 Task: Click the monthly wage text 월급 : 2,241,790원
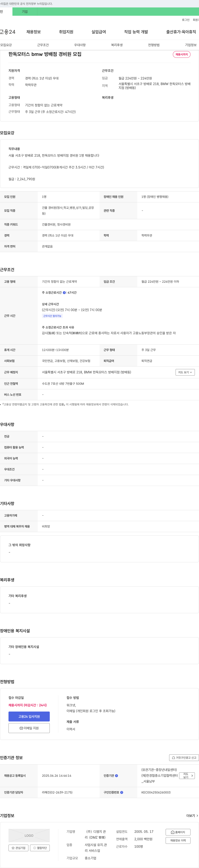point(22,179)
